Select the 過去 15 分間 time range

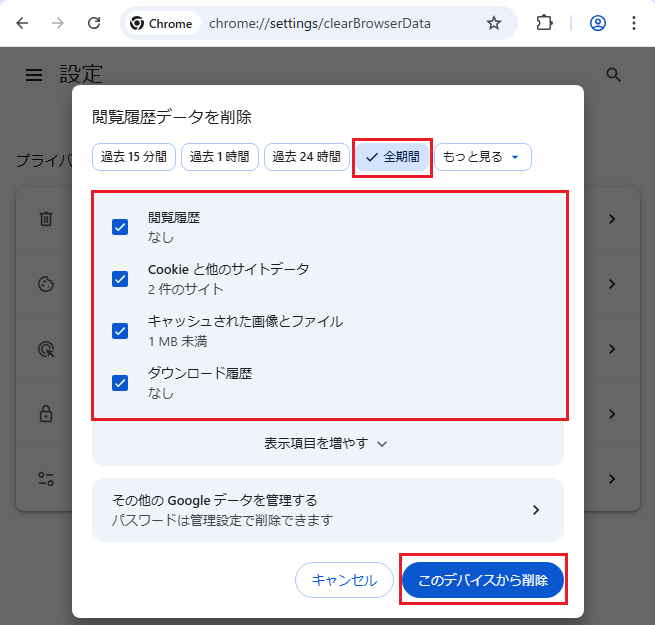click(134, 157)
